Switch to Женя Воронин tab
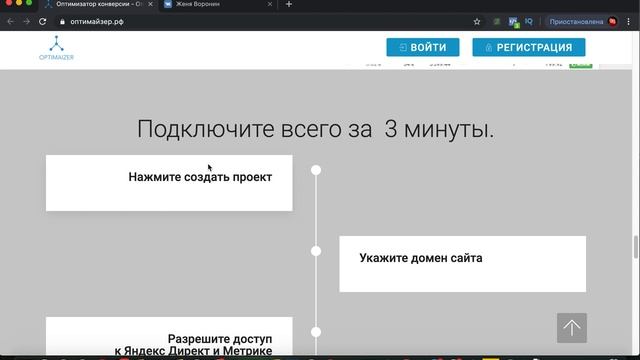This screenshot has height=360, width=640. (217, 4)
